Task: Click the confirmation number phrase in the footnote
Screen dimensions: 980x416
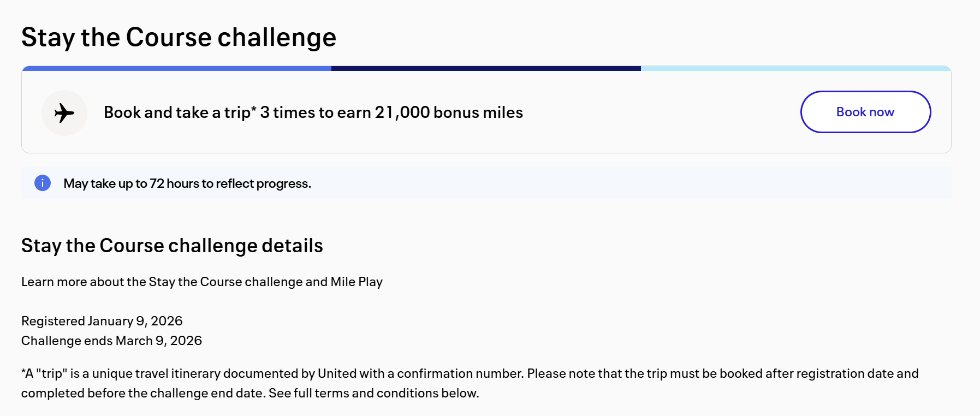Action: [460, 373]
